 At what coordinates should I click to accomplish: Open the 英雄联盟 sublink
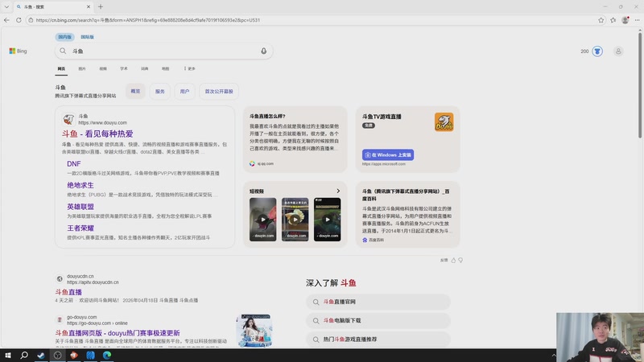[80, 207]
